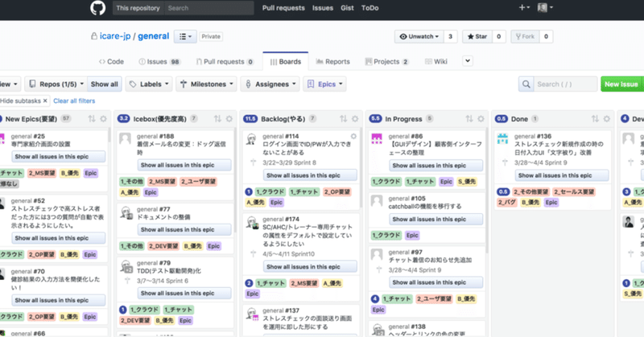Click the 2_DEV要望 label on issue #77
The height and width of the screenshot is (337, 644).
[163, 246]
